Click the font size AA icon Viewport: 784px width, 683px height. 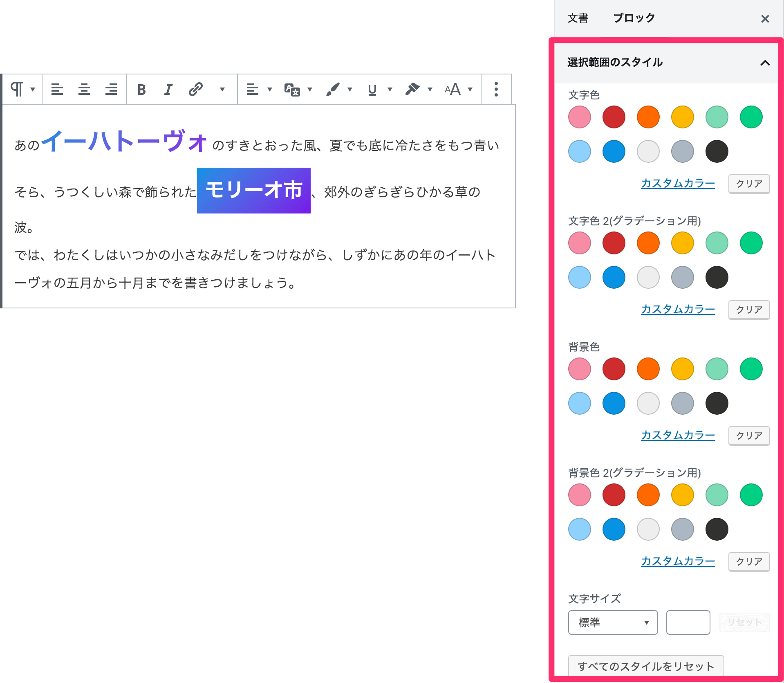[x=453, y=89]
